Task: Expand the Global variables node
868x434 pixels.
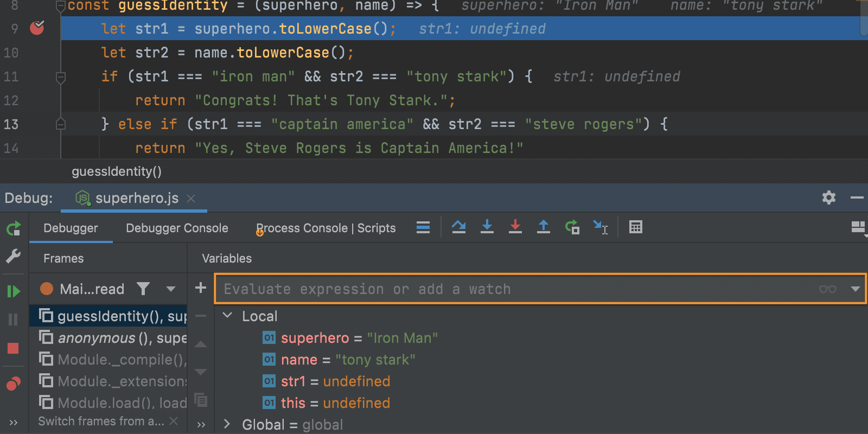Action: (x=227, y=424)
